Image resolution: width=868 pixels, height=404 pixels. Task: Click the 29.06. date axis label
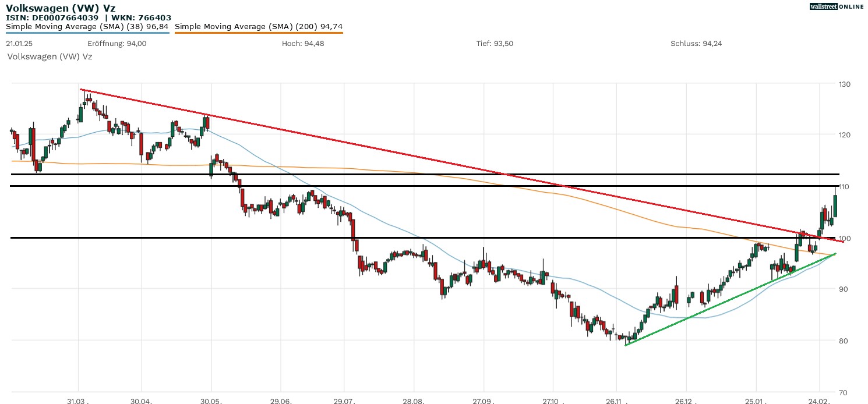coord(280,402)
